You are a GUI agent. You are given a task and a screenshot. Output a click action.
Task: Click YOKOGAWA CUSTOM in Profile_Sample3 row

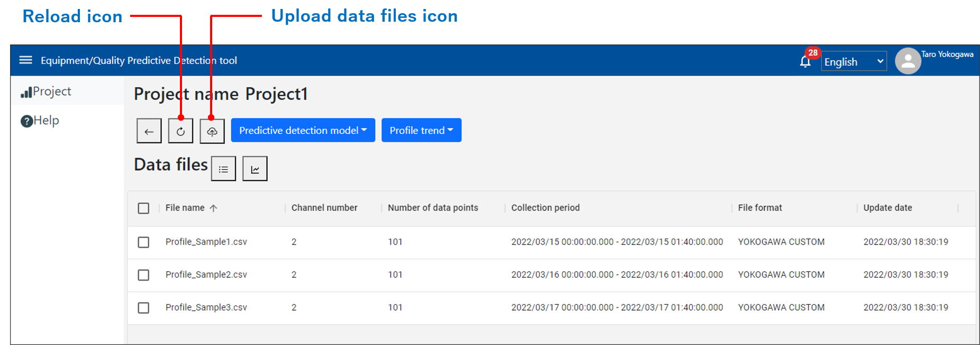click(781, 307)
